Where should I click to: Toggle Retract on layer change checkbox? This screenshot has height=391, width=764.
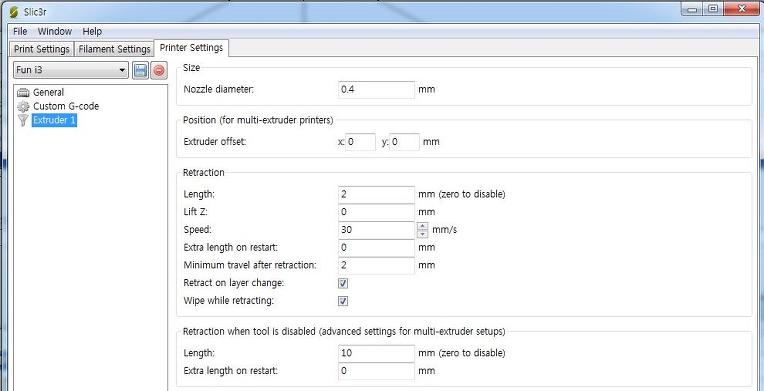(x=343, y=283)
